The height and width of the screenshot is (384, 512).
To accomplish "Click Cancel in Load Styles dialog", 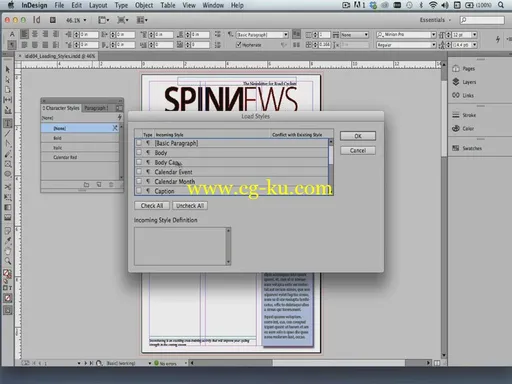I will 358,150.
